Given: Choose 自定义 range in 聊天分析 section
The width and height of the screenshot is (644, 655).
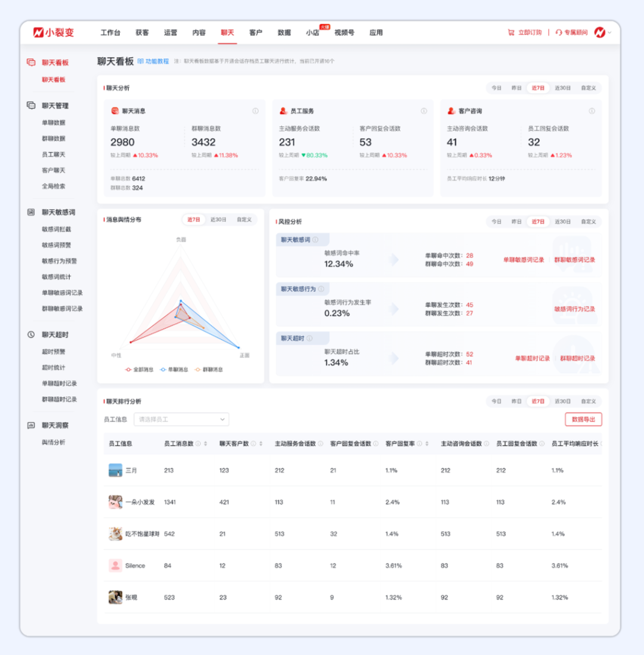Looking at the screenshot, I should pos(588,88).
